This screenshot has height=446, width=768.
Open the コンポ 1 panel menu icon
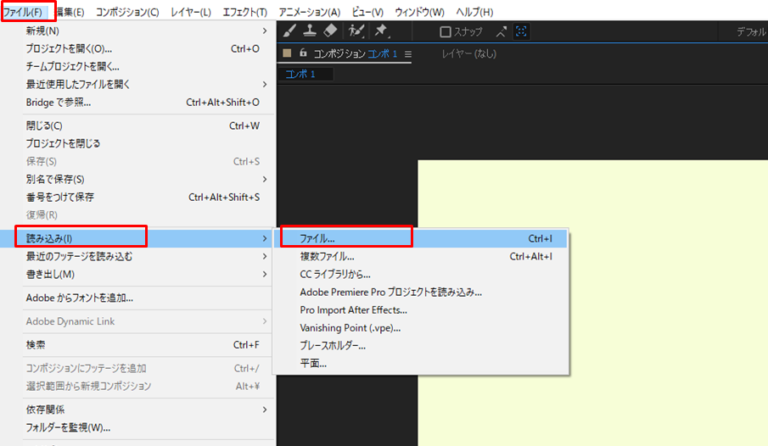[x=407, y=53]
